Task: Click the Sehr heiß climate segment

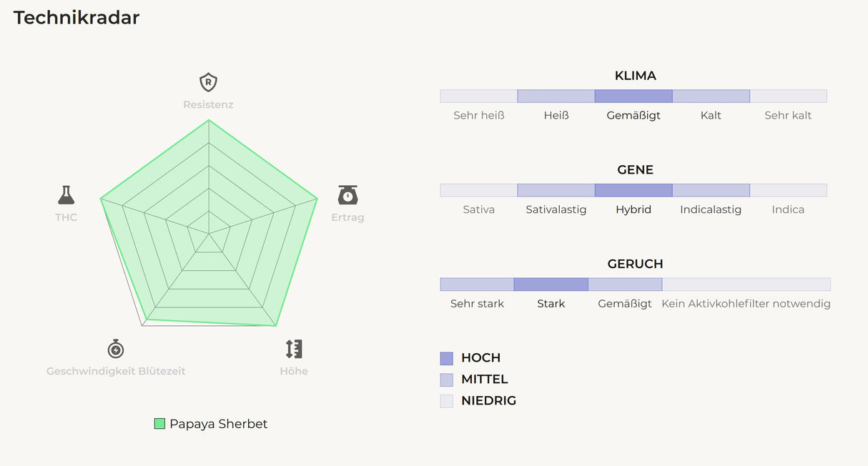Action: tap(478, 96)
